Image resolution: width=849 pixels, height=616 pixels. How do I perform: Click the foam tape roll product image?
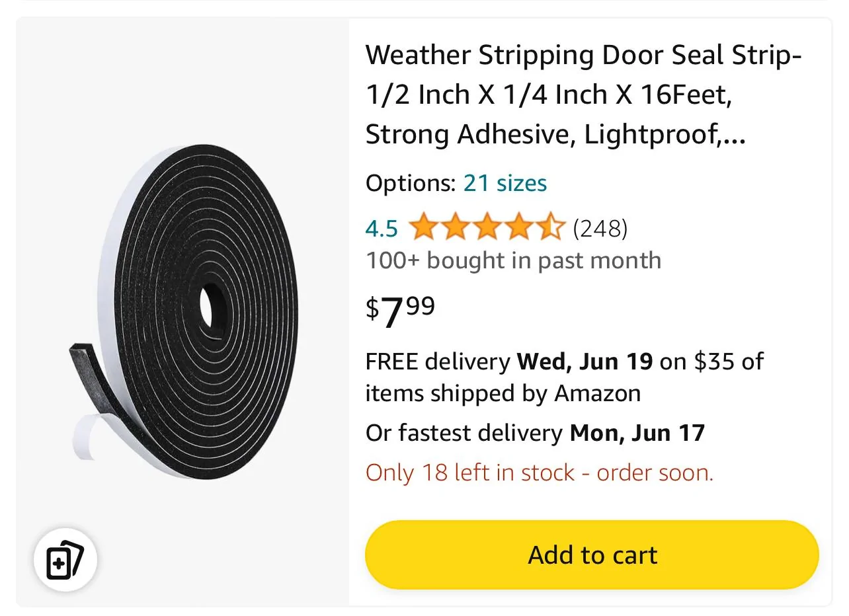click(x=183, y=311)
